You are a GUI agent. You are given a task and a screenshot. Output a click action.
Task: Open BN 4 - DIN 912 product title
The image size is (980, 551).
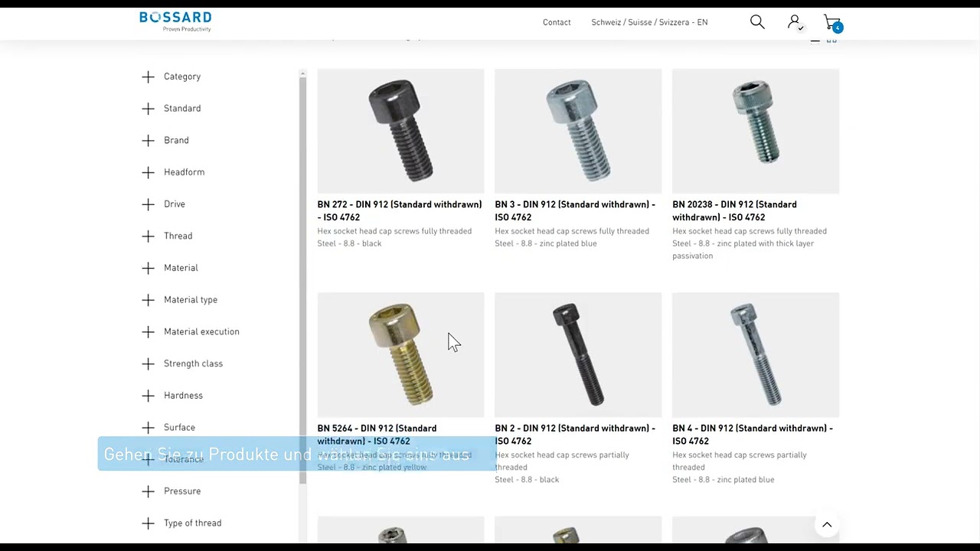tap(753, 434)
